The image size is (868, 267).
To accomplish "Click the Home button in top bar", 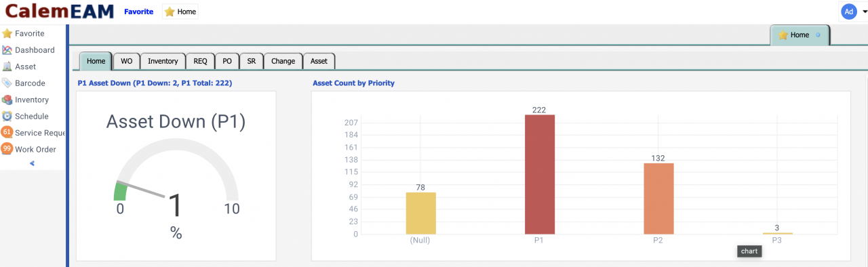I will coord(180,12).
